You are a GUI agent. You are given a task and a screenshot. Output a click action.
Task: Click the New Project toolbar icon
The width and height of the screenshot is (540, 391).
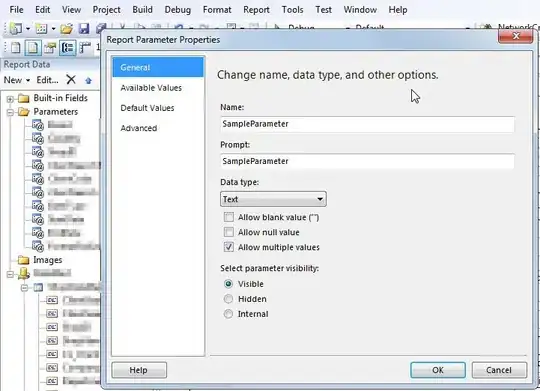coord(16,29)
